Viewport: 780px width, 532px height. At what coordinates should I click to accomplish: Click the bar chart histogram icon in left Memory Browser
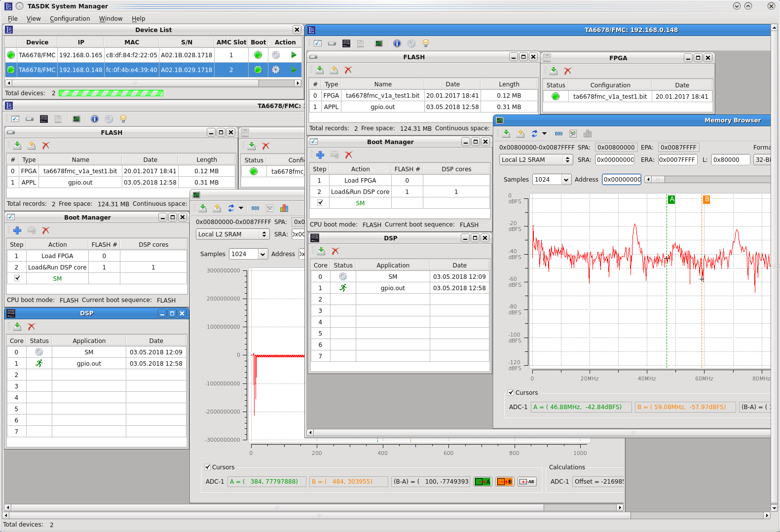coord(284,208)
